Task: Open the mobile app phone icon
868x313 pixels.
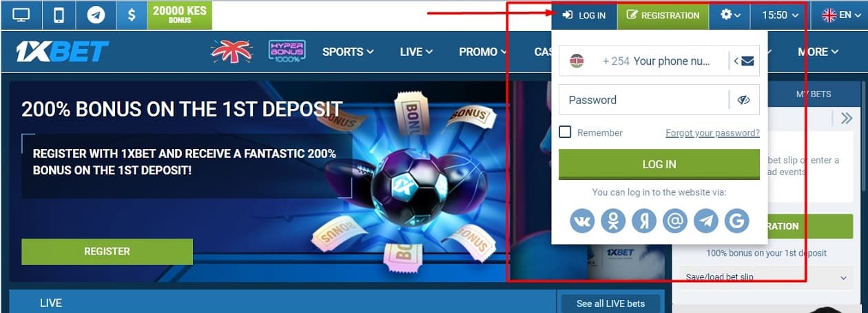Action: (59, 14)
